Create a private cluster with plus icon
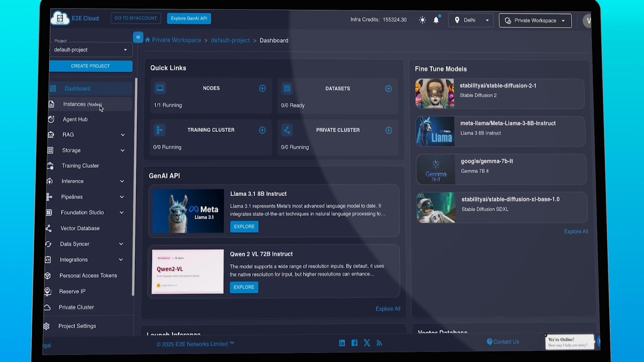Screen dimensions: 644x362 point(388,130)
